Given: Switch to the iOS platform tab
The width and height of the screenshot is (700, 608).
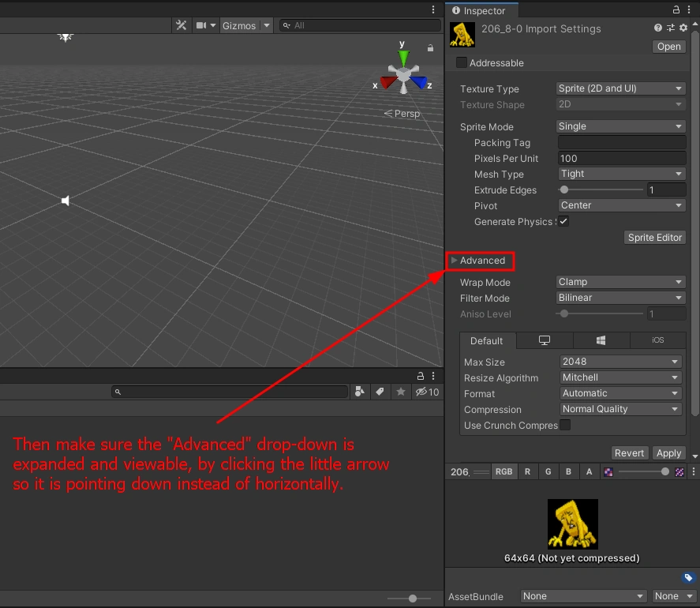Looking at the screenshot, I should (x=658, y=340).
